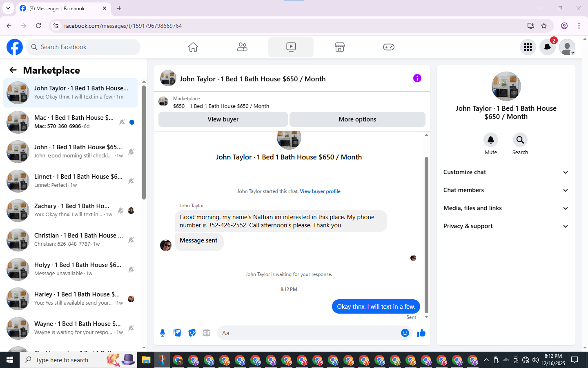The image size is (588, 368).
Task: Open the Facebook Home icon
Action: [x=193, y=47]
